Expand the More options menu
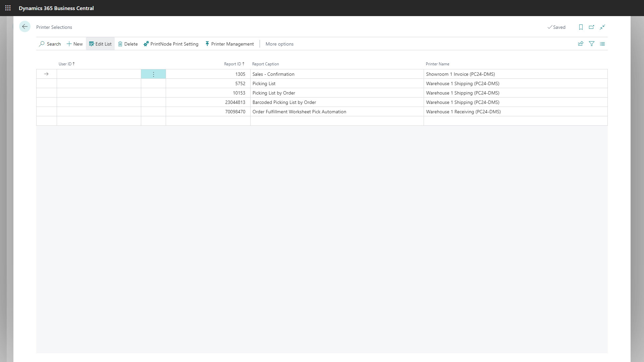The image size is (644, 362). [x=279, y=44]
